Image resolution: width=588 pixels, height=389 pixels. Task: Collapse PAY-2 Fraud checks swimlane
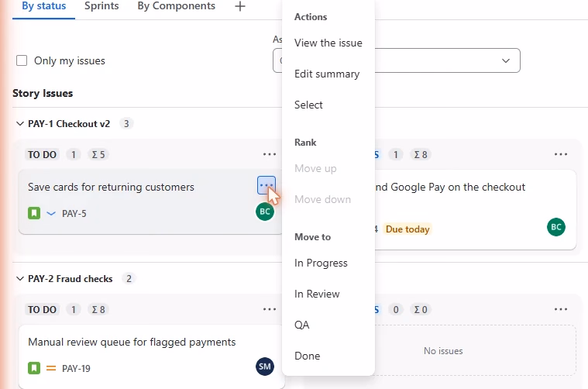pyautogui.click(x=20, y=279)
